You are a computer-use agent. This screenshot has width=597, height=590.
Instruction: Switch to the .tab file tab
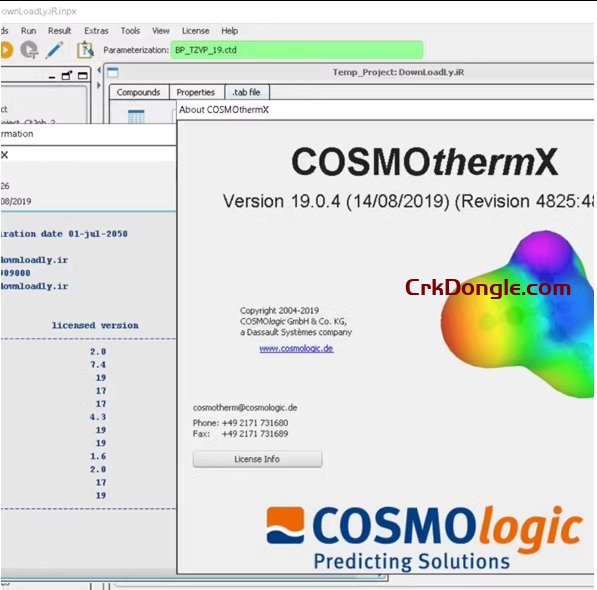(x=247, y=92)
